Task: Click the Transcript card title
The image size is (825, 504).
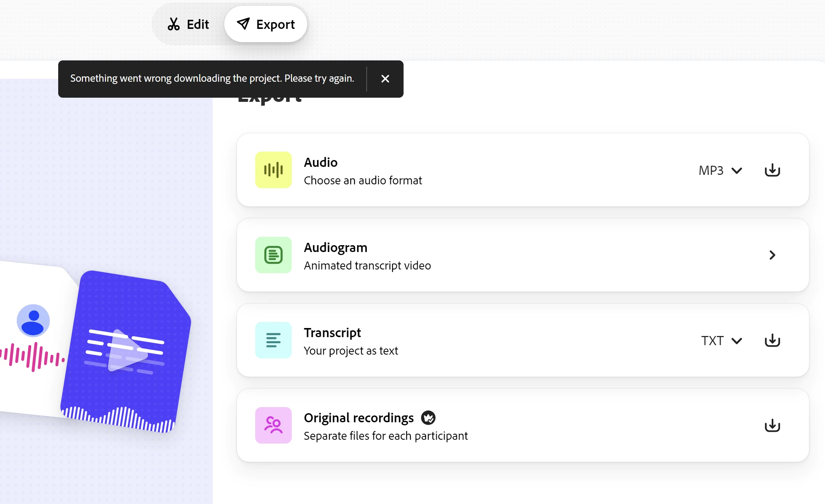Action: coord(332,333)
